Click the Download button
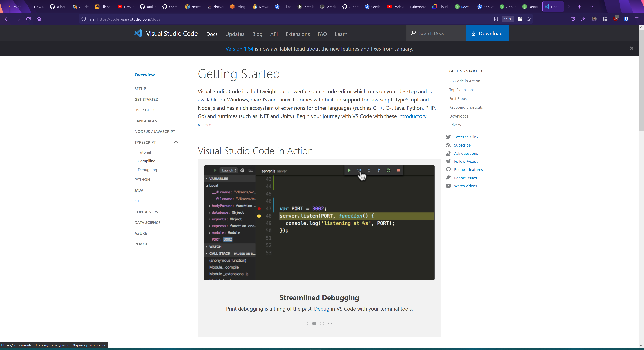 pyautogui.click(x=487, y=33)
